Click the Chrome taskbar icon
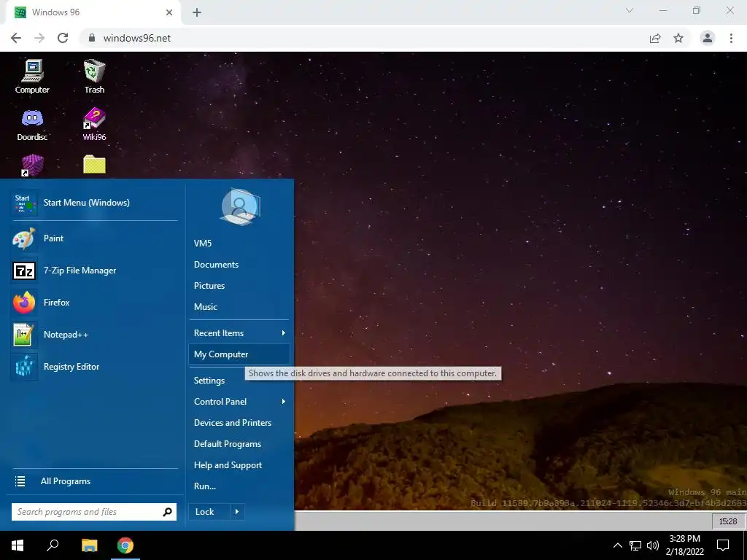The image size is (747, 560). [x=125, y=545]
